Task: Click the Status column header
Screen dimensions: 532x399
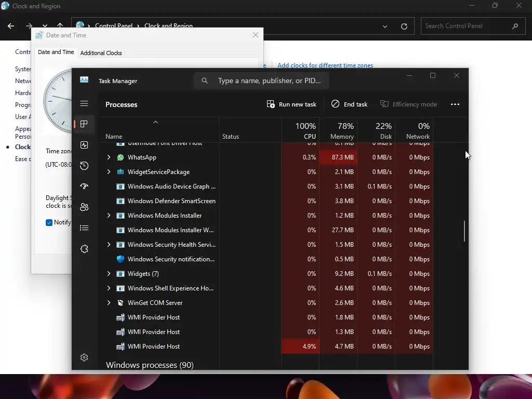Action: pyautogui.click(x=250, y=130)
